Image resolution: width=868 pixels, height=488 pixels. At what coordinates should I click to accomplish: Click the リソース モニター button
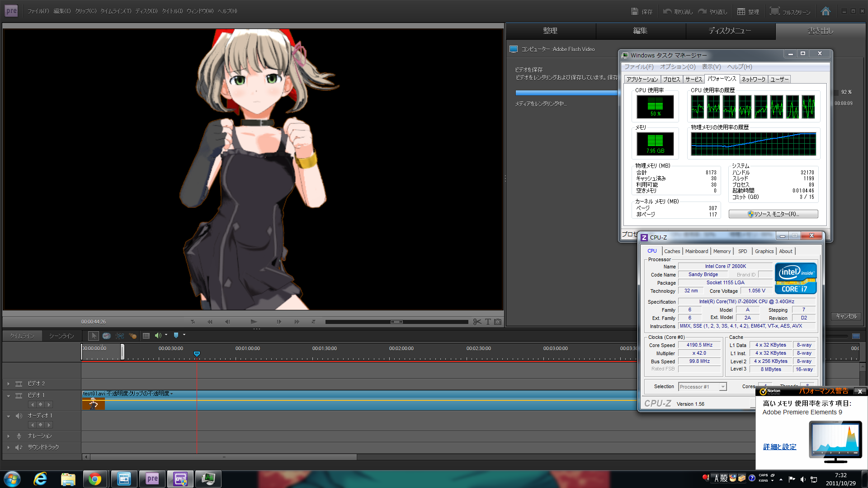point(773,214)
